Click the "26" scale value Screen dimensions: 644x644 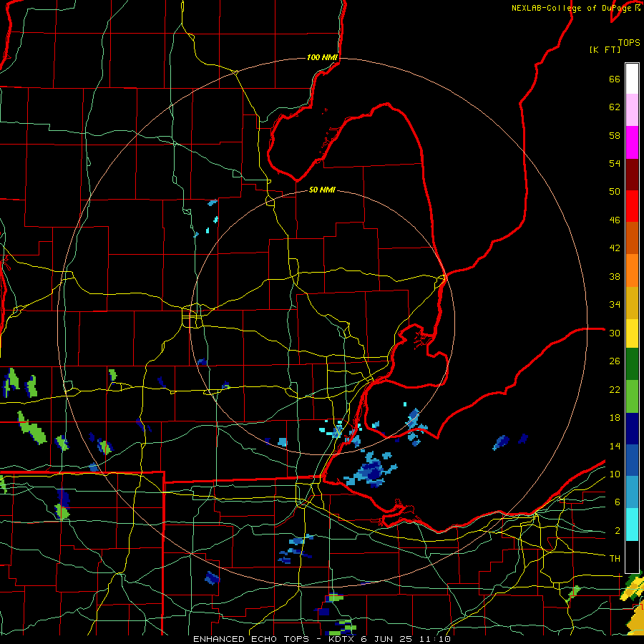tap(615, 361)
